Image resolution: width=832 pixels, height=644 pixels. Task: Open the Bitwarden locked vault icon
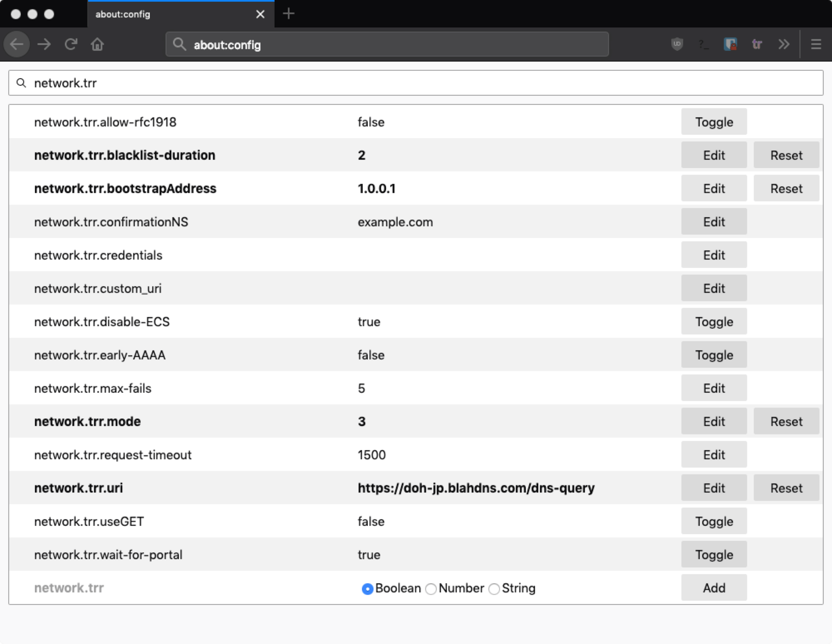pos(730,44)
